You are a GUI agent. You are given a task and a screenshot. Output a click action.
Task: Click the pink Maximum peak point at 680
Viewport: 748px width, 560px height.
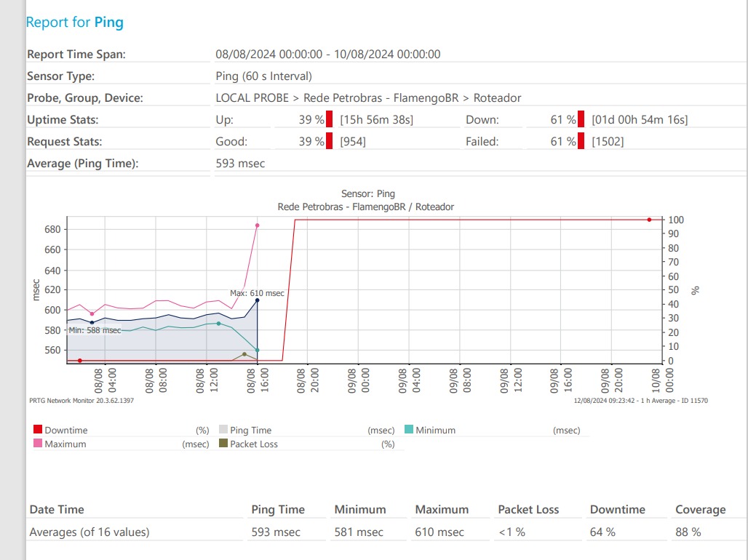pyautogui.click(x=258, y=225)
